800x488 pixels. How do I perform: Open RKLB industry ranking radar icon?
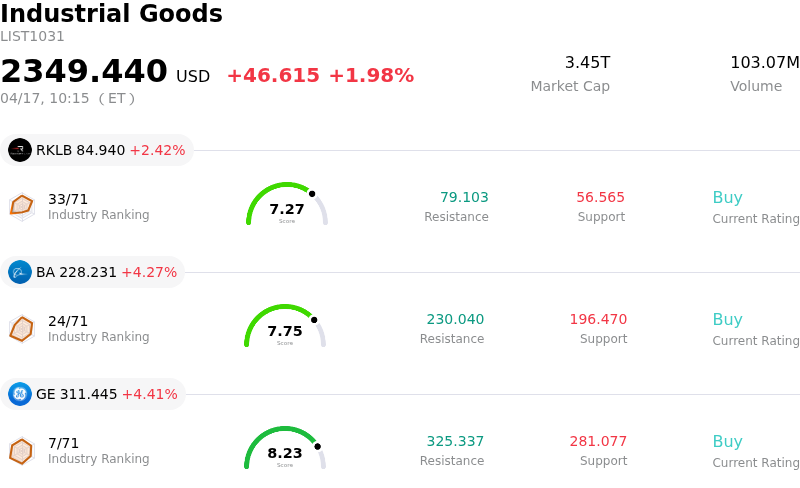(21, 206)
